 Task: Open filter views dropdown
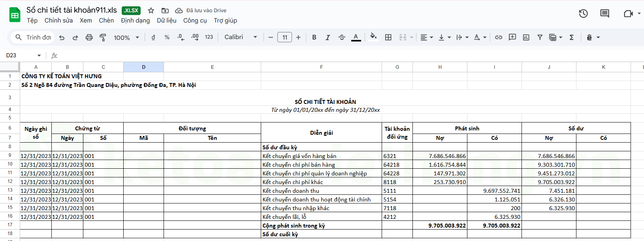point(555,38)
